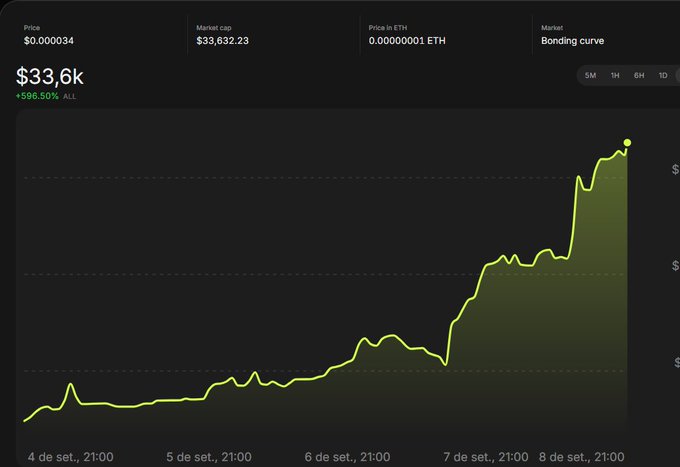Image resolution: width=680 pixels, height=467 pixels.
Task: Click the +596.50% change indicator
Action: tap(37, 96)
